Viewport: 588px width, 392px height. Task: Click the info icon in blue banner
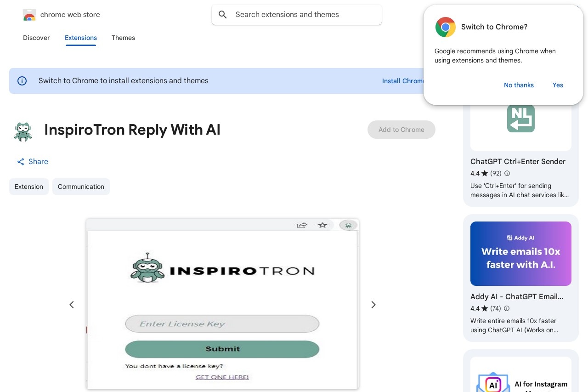pyautogui.click(x=22, y=81)
